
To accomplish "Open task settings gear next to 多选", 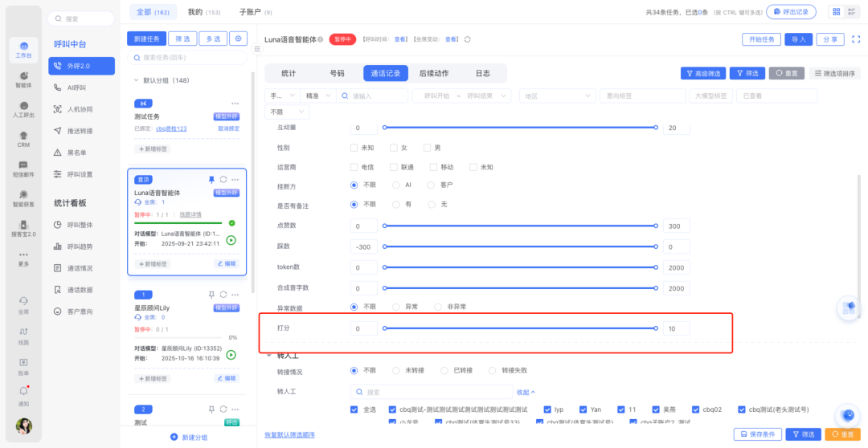I will 238,39.
